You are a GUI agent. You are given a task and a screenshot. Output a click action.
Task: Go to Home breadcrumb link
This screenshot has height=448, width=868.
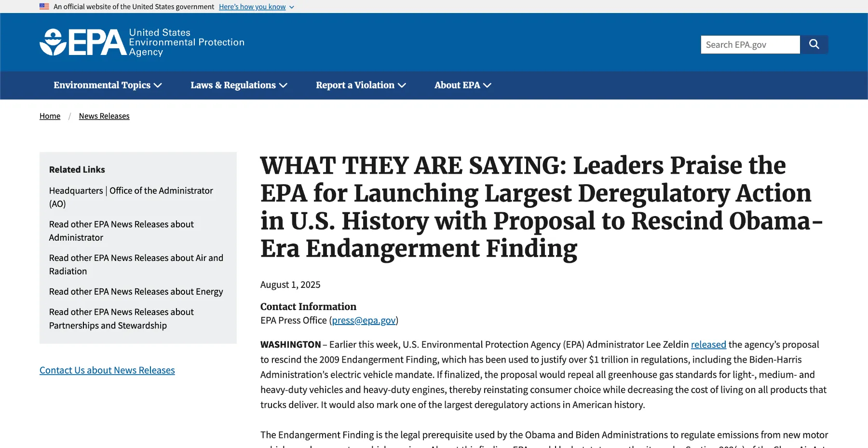[x=50, y=116]
